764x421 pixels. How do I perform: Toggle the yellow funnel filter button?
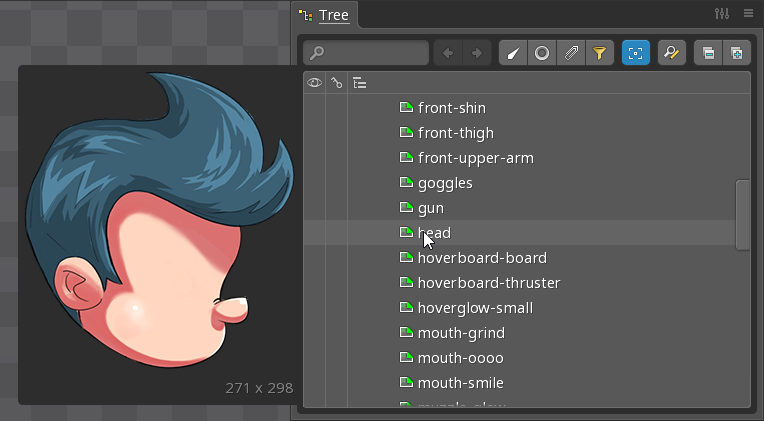point(599,53)
